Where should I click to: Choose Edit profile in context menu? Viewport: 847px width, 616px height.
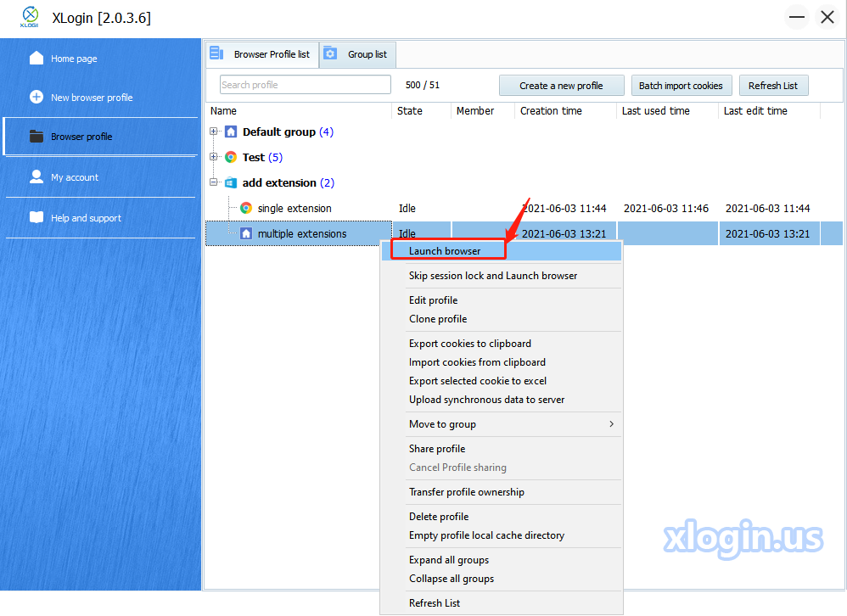502,300
